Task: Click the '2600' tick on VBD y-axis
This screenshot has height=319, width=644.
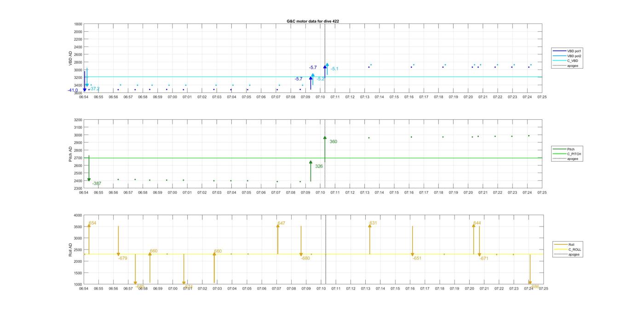Action: (x=78, y=54)
